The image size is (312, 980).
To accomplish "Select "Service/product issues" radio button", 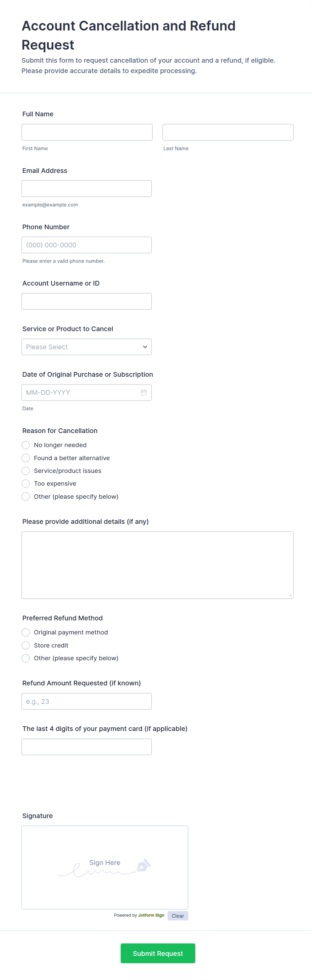I will point(25,471).
